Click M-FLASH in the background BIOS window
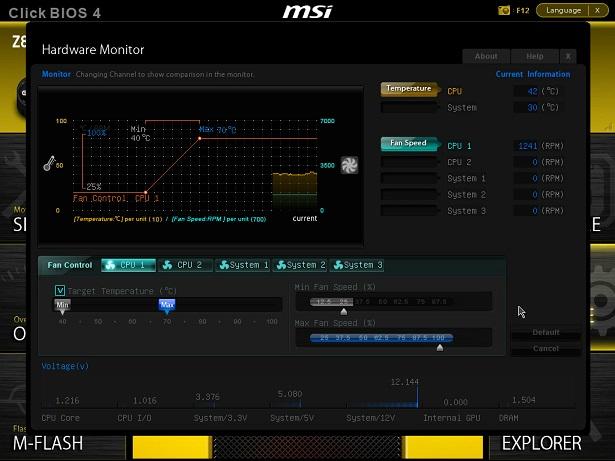This screenshot has width=615, height=461. pyautogui.click(x=48, y=443)
